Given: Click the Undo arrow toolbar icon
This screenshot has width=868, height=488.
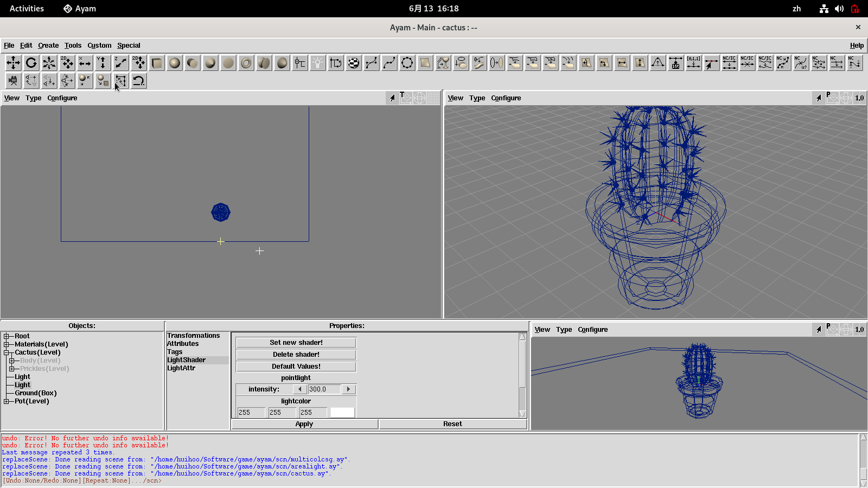Looking at the screenshot, I should coord(139,81).
